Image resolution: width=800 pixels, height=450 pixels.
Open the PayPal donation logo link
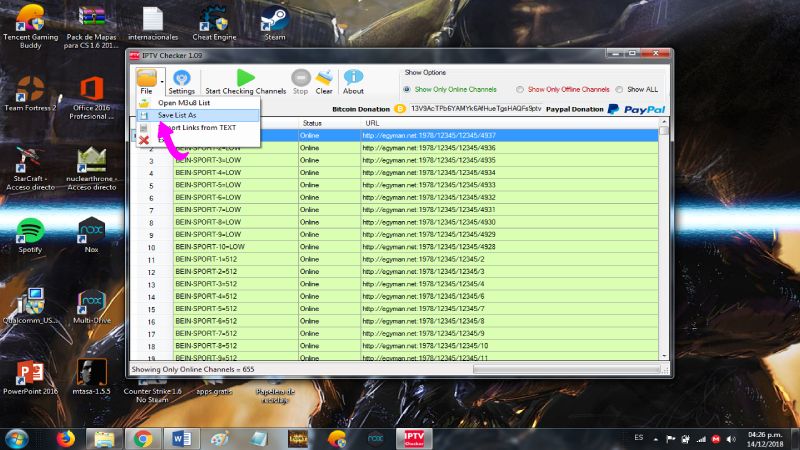coord(637,109)
